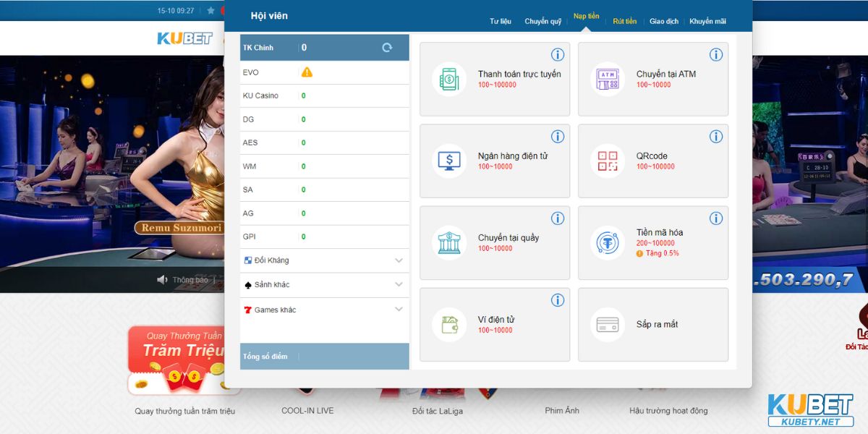Click the bank counter building icon
Image resolution: width=868 pixels, height=434 pixels.
click(x=449, y=242)
